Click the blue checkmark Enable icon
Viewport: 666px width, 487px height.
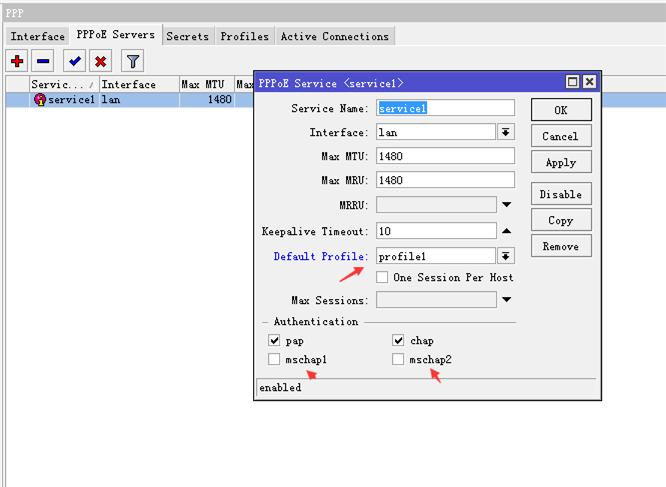[x=75, y=61]
